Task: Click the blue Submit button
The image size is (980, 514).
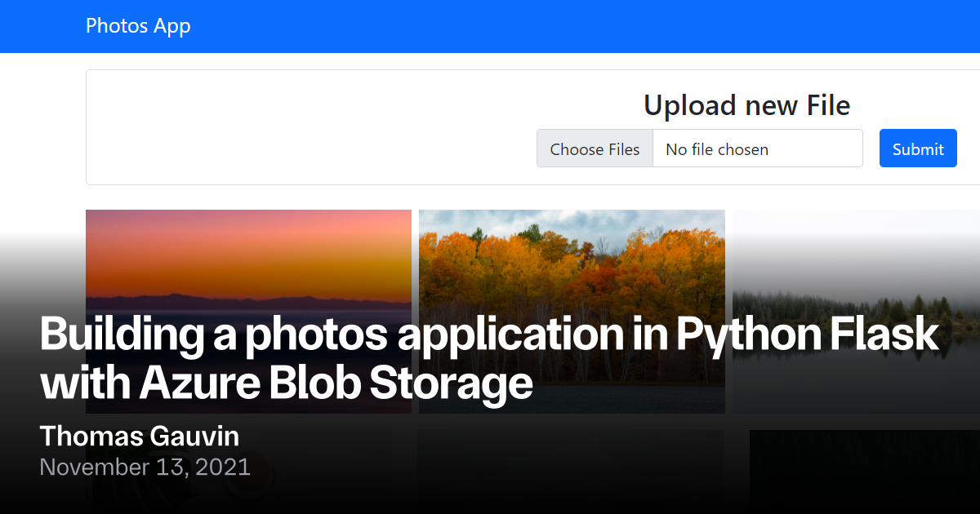Action: pos(917,148)
